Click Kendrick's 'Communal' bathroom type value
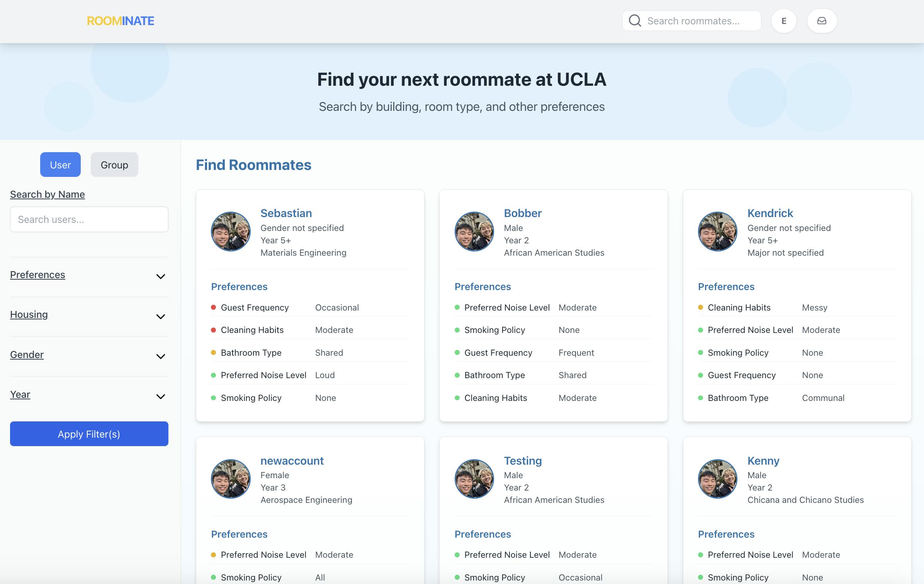 pos(823,398)
